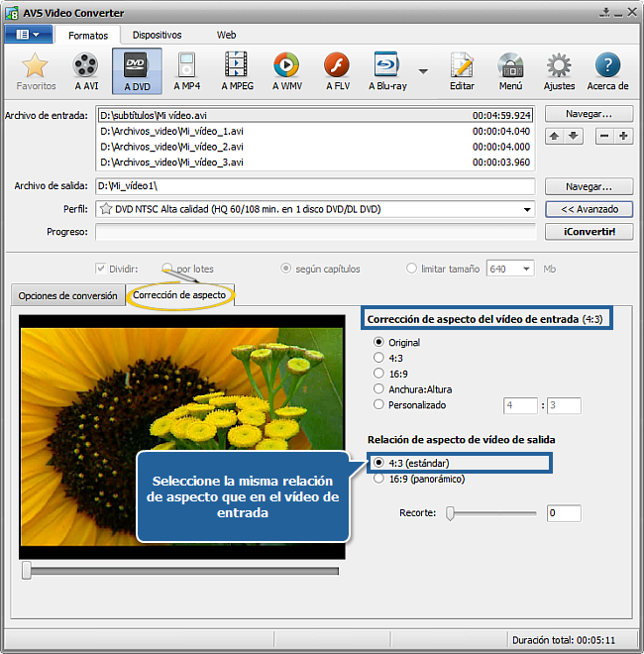This screenshot has height=654, width=644.
Task: Open the main application menu dropdown button
Action: pyautogui.click(x=28, y=34)
